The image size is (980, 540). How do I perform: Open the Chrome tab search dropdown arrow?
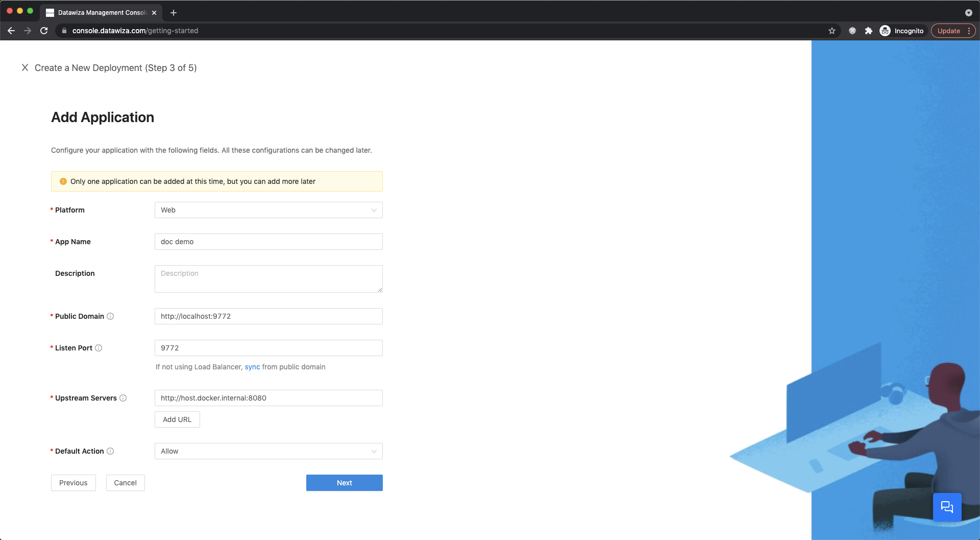coord(969,13)
